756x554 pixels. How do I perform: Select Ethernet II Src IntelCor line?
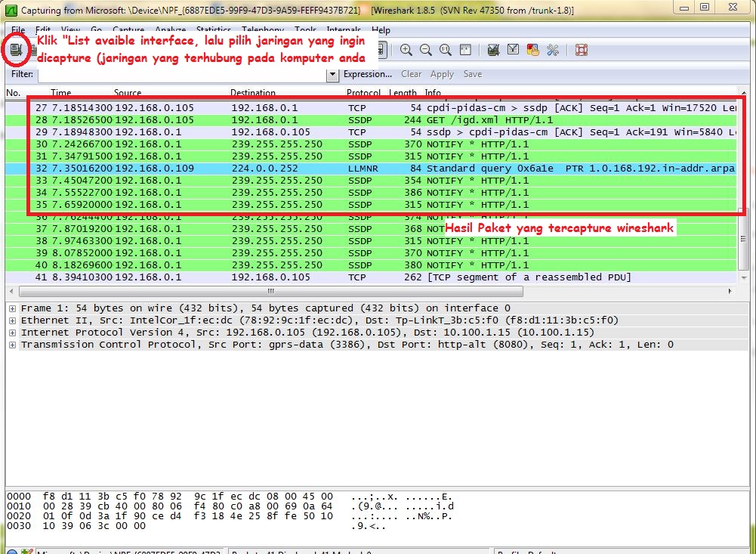click(x=319, y=320)
